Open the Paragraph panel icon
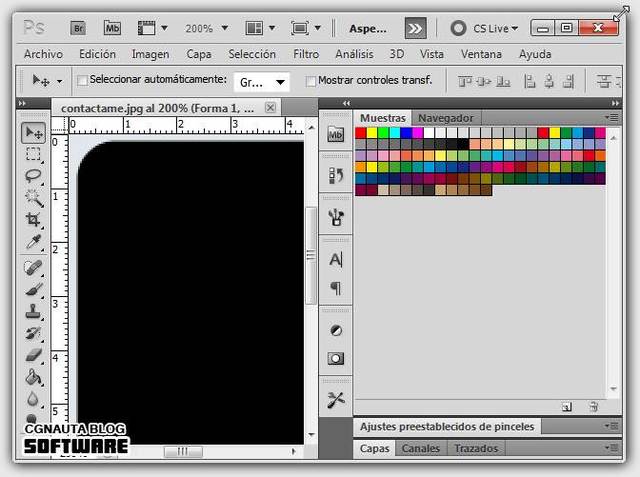Image resolution: width=640 pixels, height=477 pixels. click(x=336, y=288)
